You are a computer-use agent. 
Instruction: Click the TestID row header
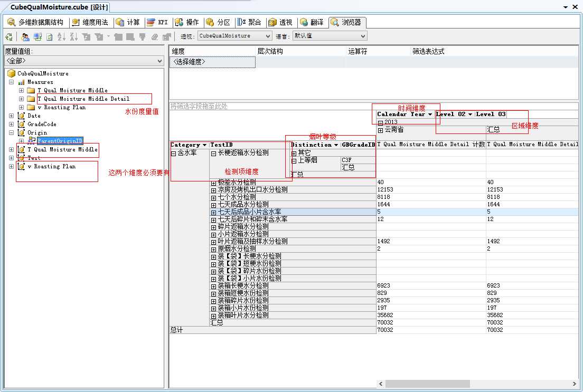(x=249, y=145)
